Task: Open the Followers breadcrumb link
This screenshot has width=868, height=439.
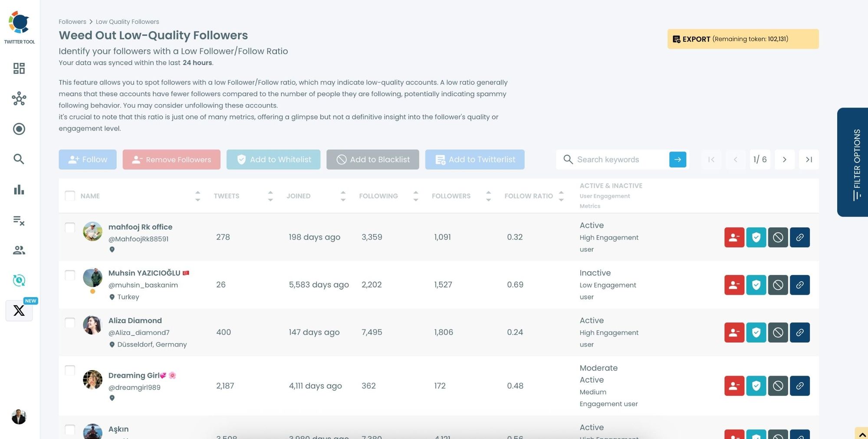Action: coord(72,21)
